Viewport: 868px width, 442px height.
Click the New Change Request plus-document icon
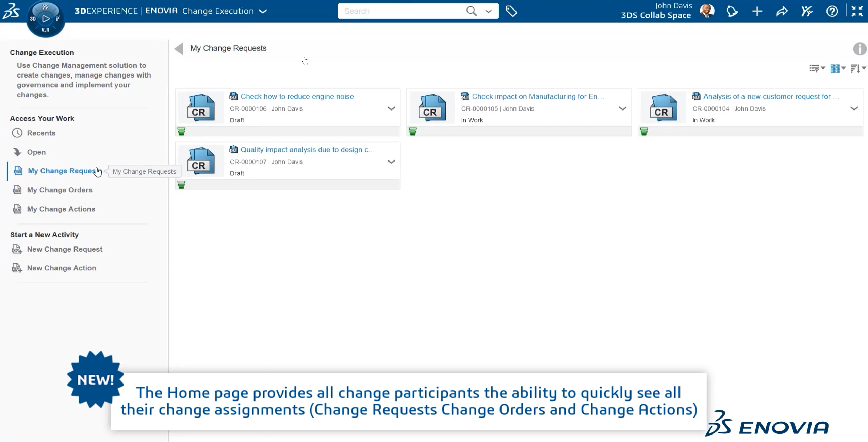click(17, 249)
